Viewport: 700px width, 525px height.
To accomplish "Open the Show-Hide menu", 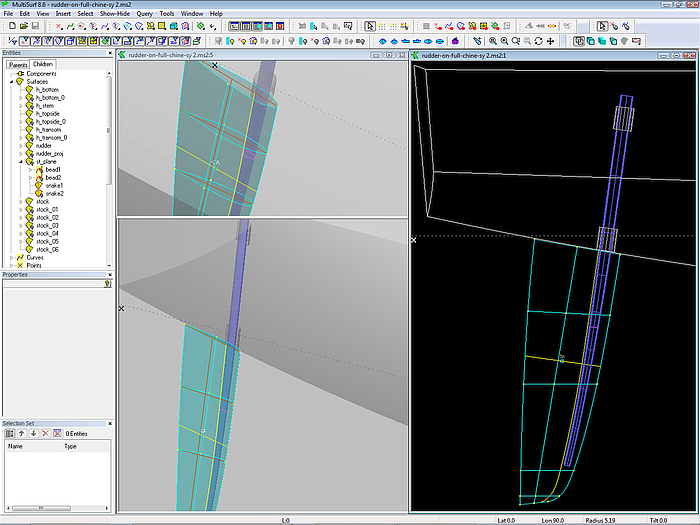I will point(113,13).
